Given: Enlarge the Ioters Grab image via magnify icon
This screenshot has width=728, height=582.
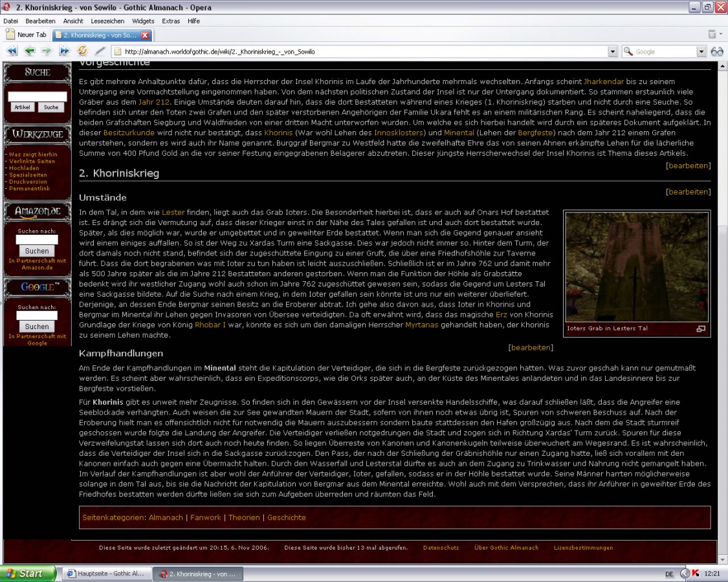Looking at the screenshot, I should click(x=700, y=329).
